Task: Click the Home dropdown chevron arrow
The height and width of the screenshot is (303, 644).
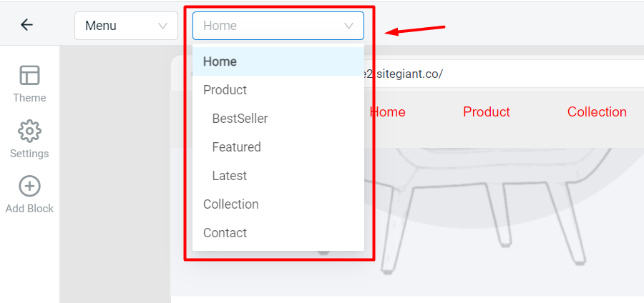Action: pyautogui.click(x=349, y=26)
